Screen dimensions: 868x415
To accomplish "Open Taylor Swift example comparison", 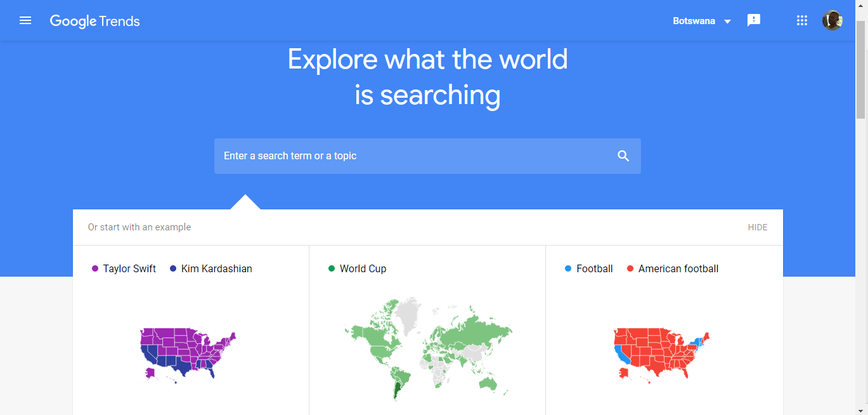I will click(x=129, y=268).
